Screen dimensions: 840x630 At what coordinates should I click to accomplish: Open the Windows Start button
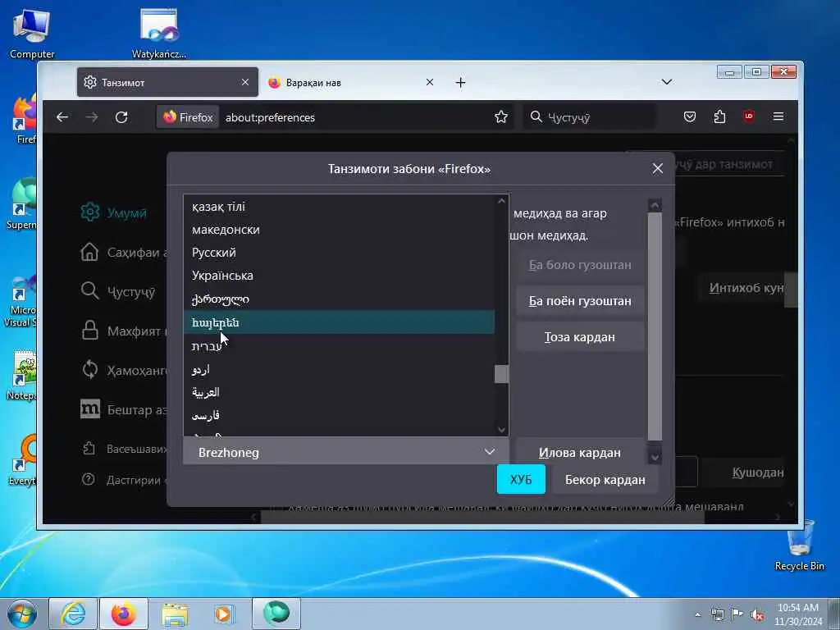[x=22, y=614]
